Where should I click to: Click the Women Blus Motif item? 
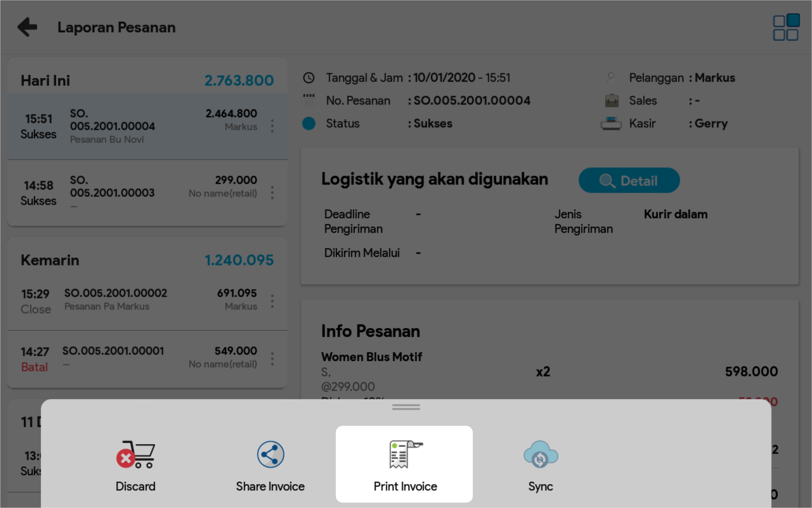pyautogui.click(x=371, y=357)
